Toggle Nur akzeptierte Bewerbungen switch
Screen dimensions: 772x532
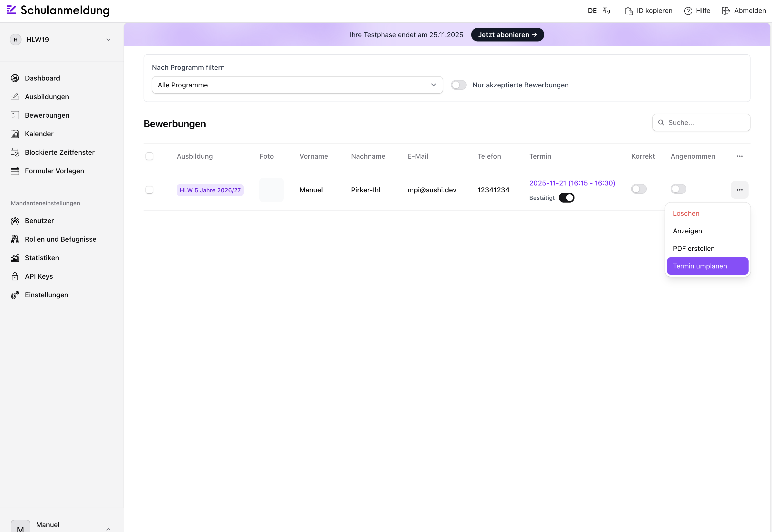(x=459, y=85)
